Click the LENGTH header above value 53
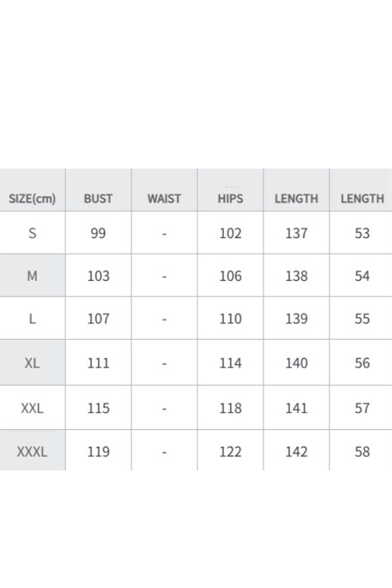 click(x=362, y=199)
